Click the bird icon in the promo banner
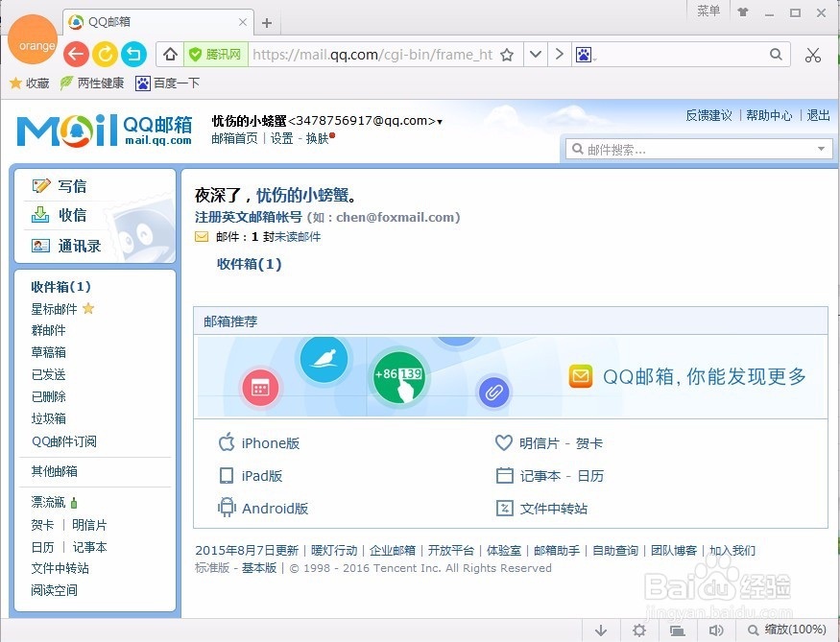The height and width of the screenshot is (642, 840). click(x=325, y=359)
